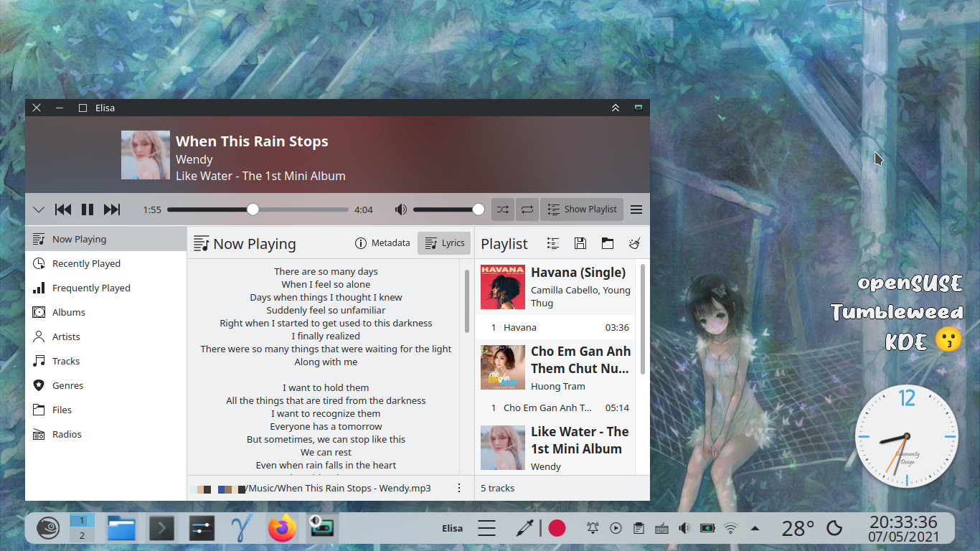Open media player tray icon
The height and width of the screenshot is (551, 980).
coord(616,529)
